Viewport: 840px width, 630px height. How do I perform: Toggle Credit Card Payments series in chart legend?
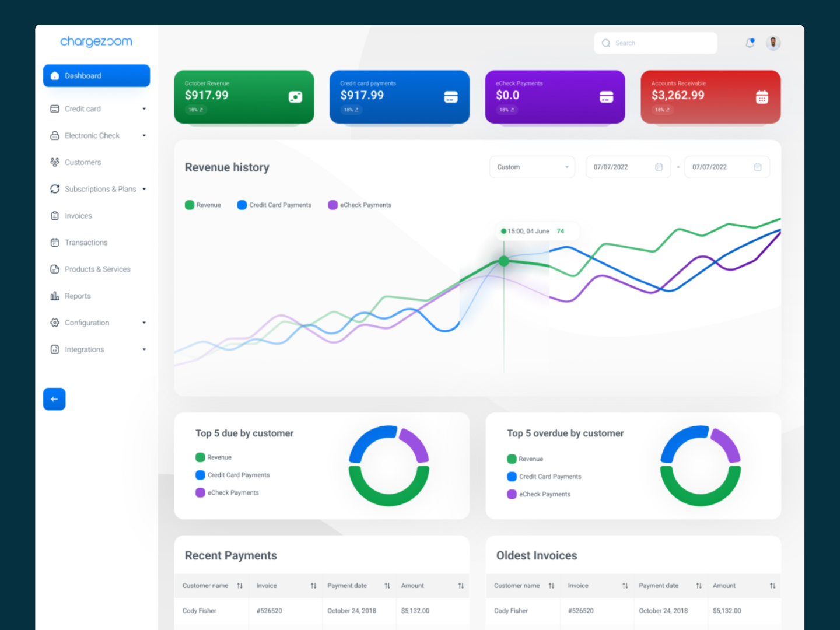(274, 205)
